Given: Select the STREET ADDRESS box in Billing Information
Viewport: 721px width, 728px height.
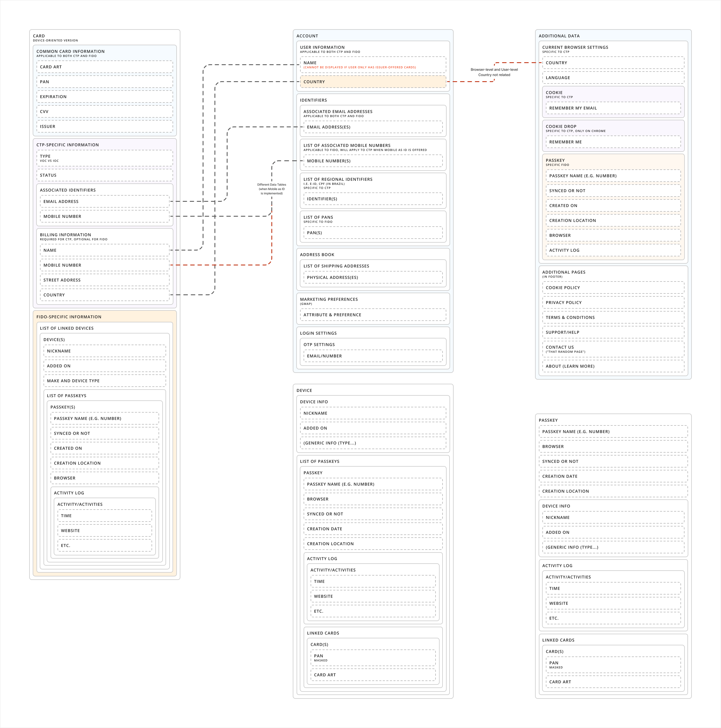Looking at the screenshot, I should point(105,280).
